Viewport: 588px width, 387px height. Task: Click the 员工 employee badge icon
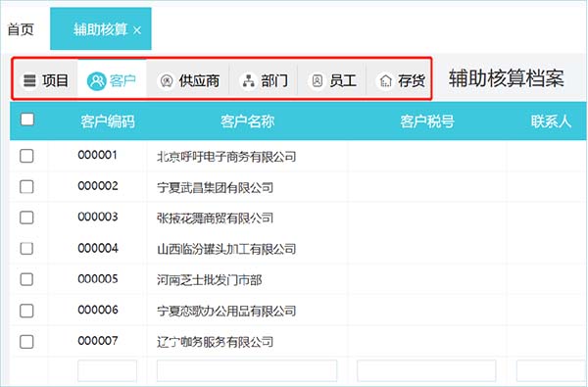click(x=317, y=80)
